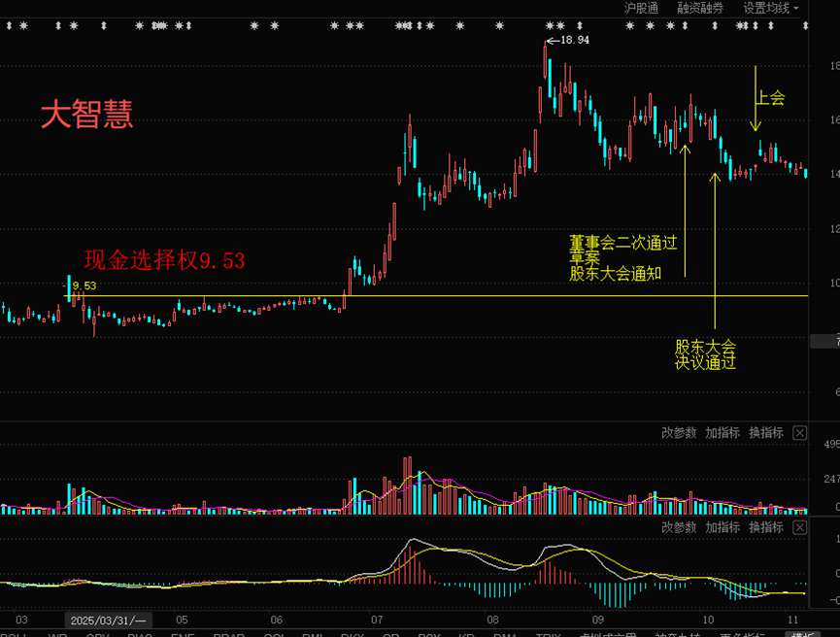Screen dimensions: 840x637
Task: Click 换指标 in the volume panel
Action: coord(766,433)
